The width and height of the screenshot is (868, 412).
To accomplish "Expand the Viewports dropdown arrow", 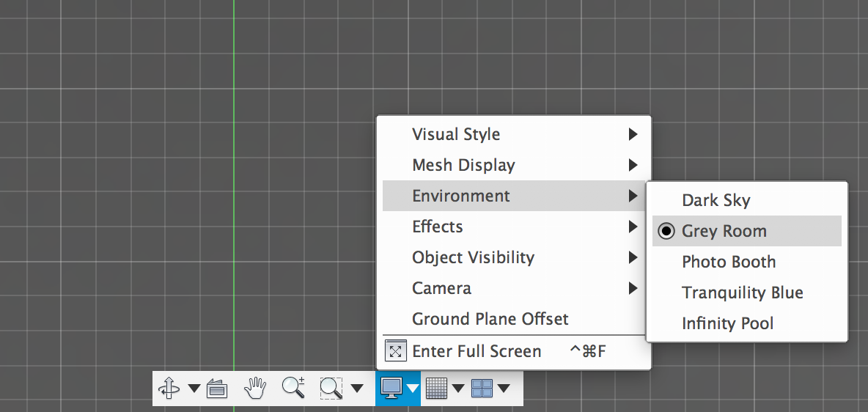I will pyautogui.click(x=504, y=388).
